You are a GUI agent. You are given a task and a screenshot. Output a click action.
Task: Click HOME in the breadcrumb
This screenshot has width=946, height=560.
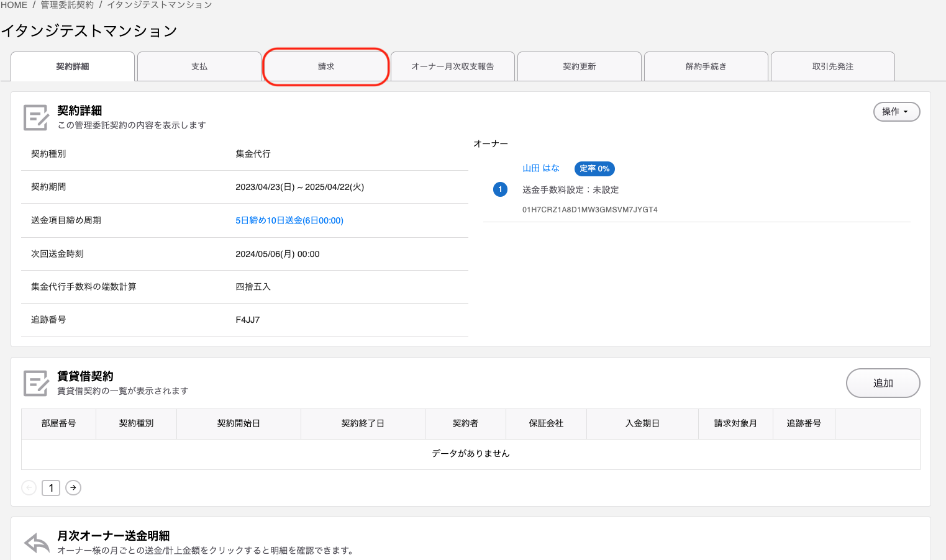point(14,5)
